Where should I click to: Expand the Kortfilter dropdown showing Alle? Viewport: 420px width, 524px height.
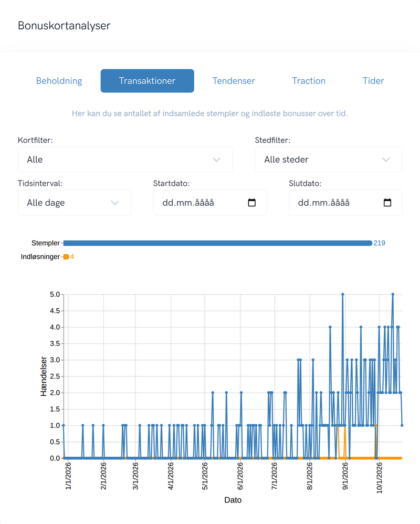click(125, 160)
